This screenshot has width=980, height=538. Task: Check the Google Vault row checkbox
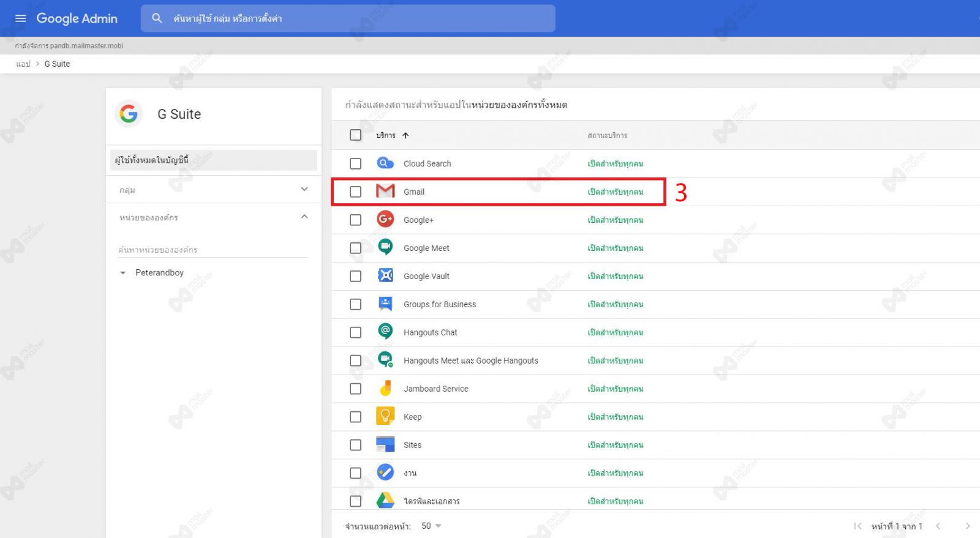tap(355, 276)
